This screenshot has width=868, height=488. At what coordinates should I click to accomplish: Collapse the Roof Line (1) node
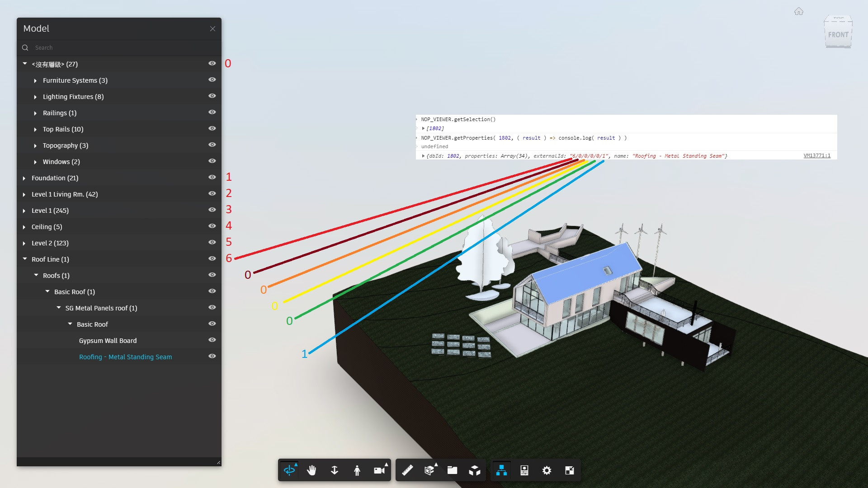[25, 259]
